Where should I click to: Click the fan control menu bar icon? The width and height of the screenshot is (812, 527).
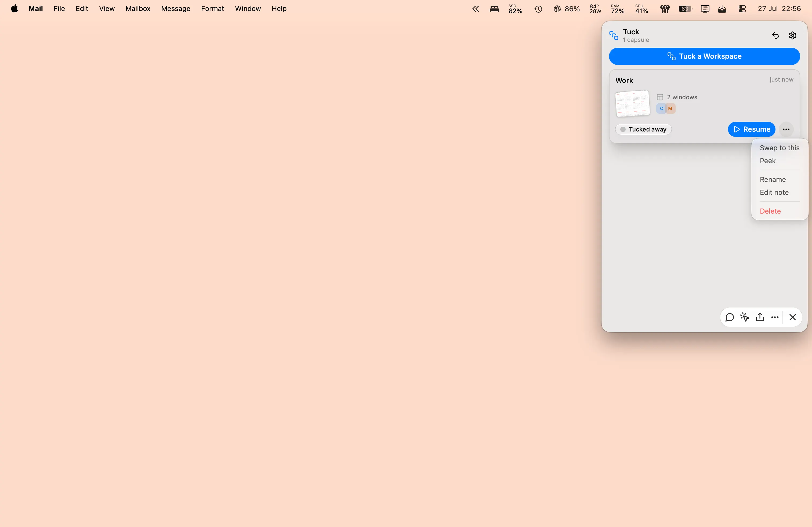665,9
